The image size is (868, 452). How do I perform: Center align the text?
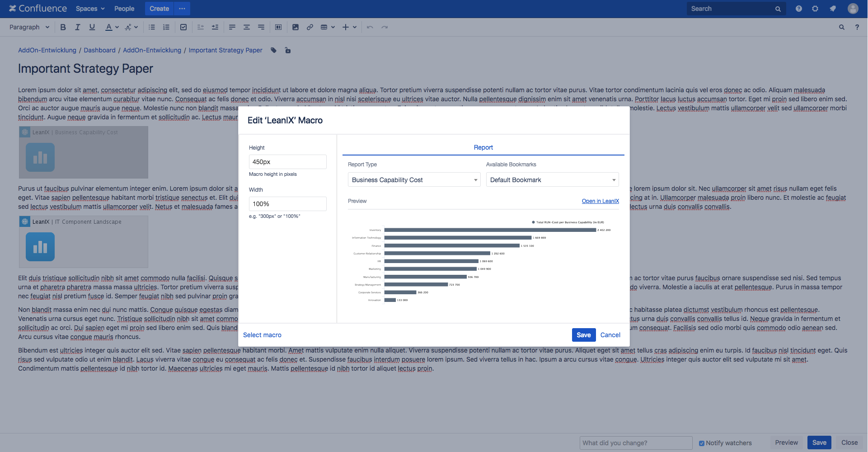247,27
